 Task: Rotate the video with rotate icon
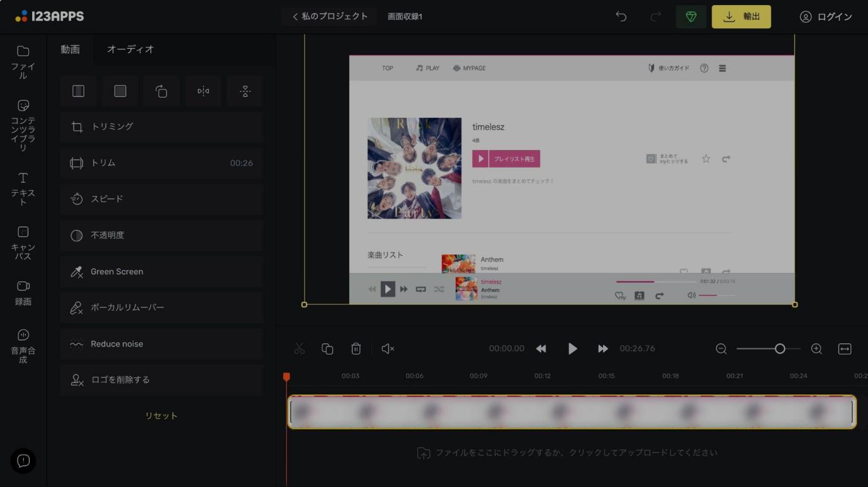162,91
